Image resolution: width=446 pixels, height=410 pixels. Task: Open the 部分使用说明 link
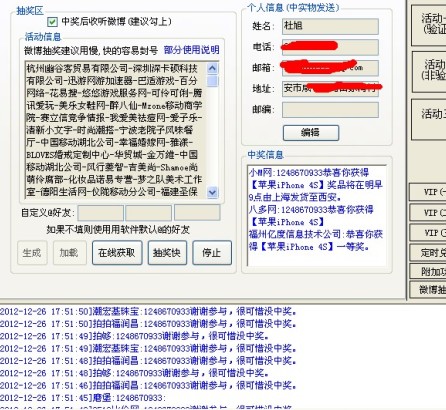192,50
